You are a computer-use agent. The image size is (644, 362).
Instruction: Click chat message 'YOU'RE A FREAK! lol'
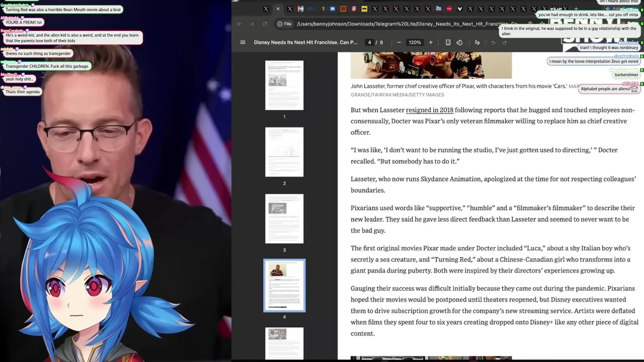(x=24, y=22)
